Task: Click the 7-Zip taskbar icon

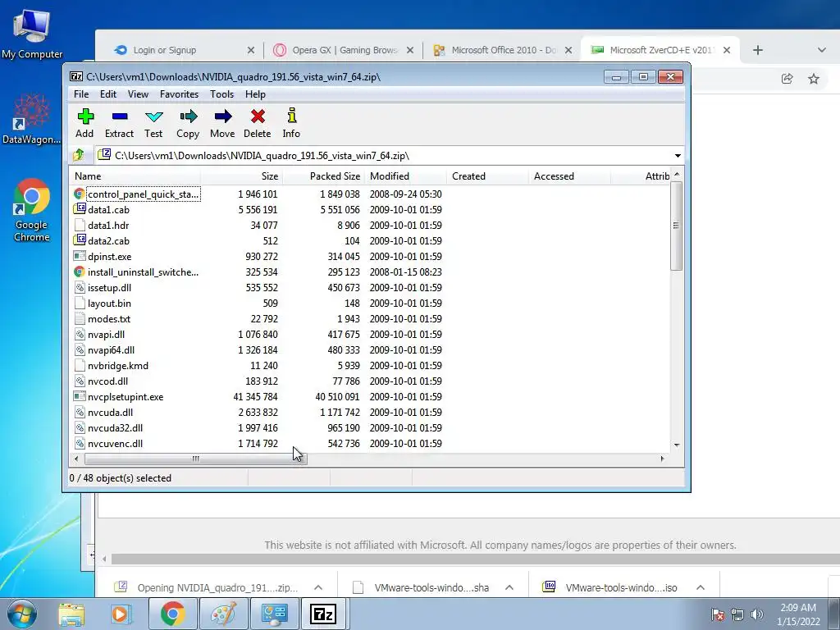Action: [x=324, y=614]
